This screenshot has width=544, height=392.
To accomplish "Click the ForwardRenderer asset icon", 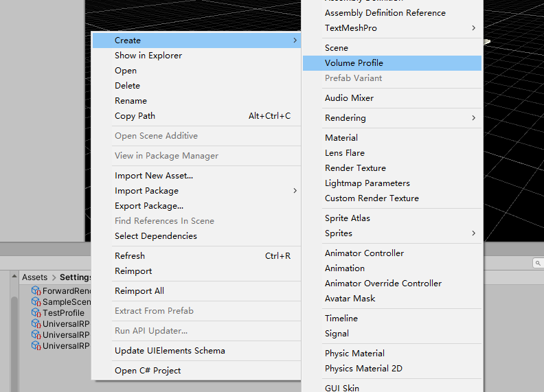I will (x=36, y=290).
